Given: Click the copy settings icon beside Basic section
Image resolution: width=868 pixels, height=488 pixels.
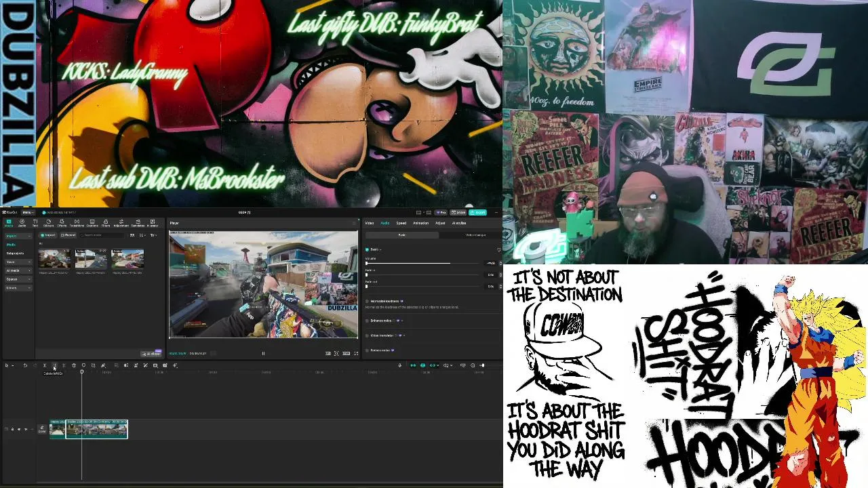Looking at the screenshot, I should [x=499, y=249].
